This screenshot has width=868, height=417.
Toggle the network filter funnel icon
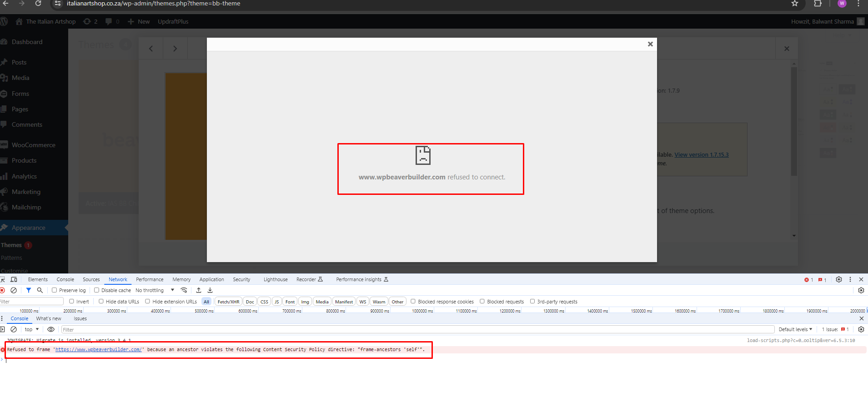[29, 290]
